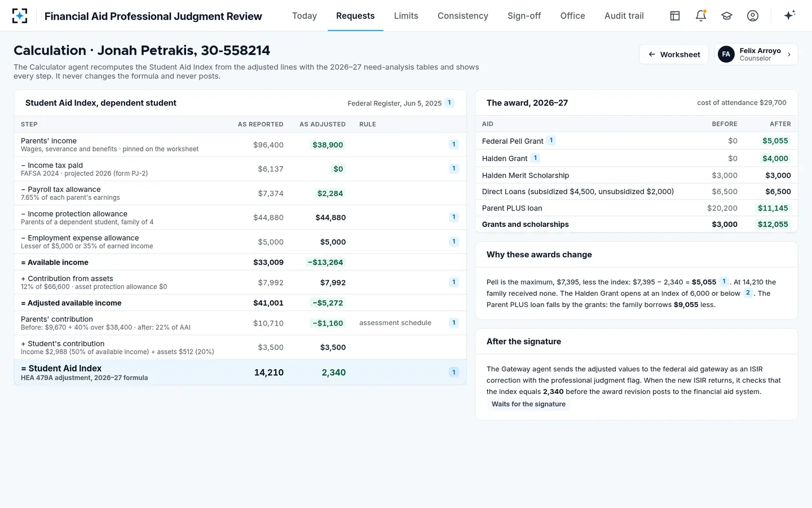Click the Calculation page title
812x508 pixels.
coord(142,50)
